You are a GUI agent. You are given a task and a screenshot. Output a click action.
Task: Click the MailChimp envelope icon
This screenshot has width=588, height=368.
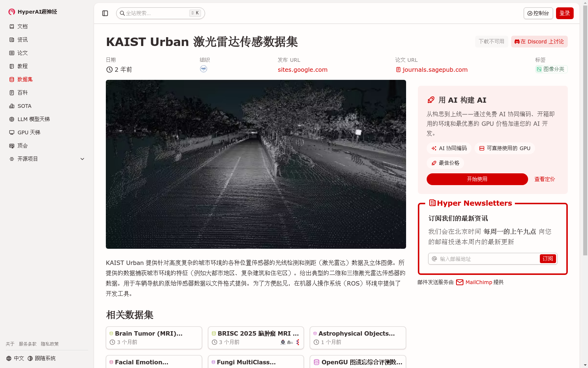click(460, 282)
